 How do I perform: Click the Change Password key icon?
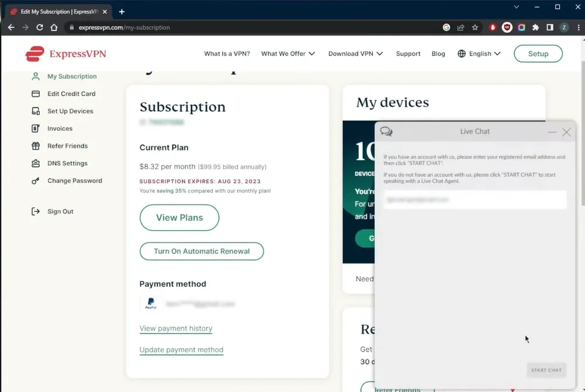(x=36, y=181)
